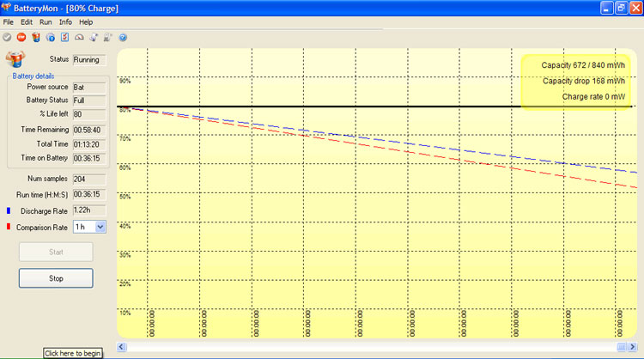The image size is (644, 359).
Task: Click the horizontal scrollbar thumb under the chart
Action: pos(622,347)
